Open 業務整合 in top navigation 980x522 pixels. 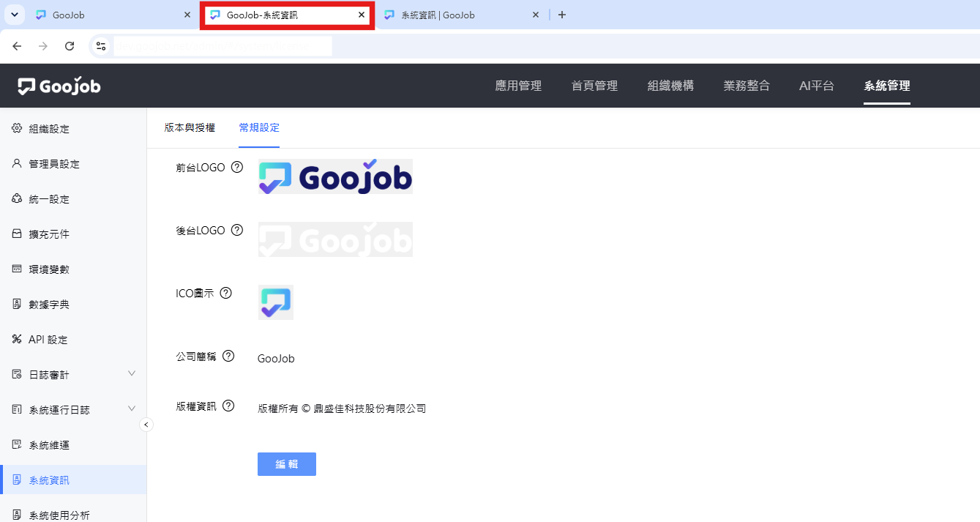tap(747, 86)
